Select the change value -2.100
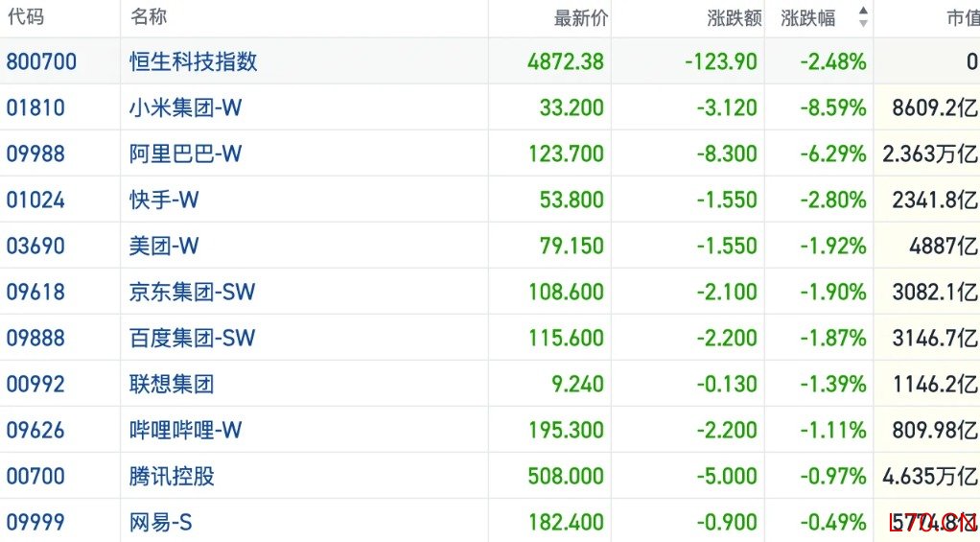This screenshot has width=980, height=542. [x=727, y=292]
